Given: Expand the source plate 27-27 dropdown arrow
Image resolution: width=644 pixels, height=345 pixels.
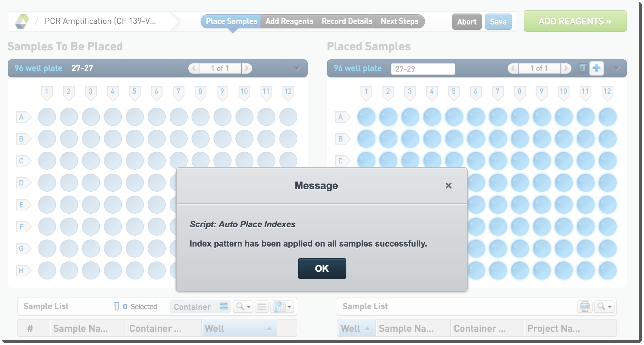Looking at the screenshot, I should (x=297, y=68).
